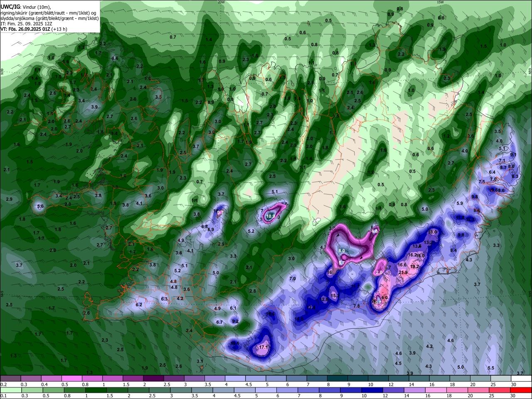The height and width of the screenshot is (399, 532).
Task: Click the '5.9' value in the east
Action: [x=460, y=203]
